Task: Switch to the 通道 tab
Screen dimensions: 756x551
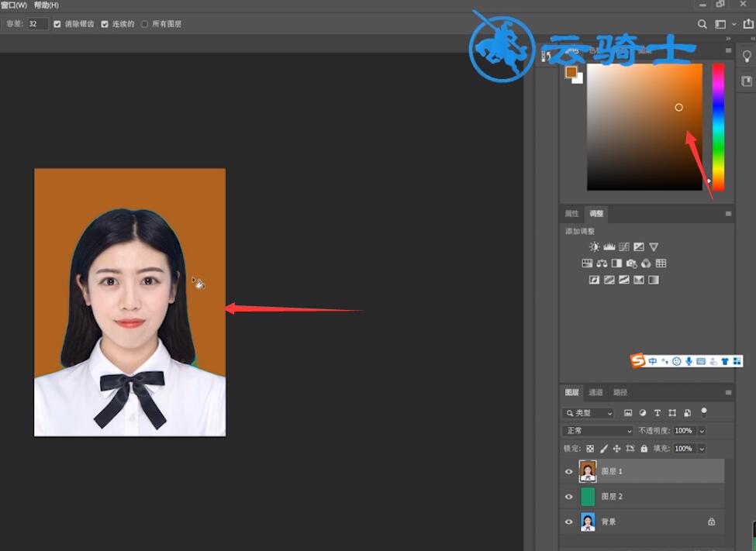Action: pyautogui.click(x=596, y=392)
